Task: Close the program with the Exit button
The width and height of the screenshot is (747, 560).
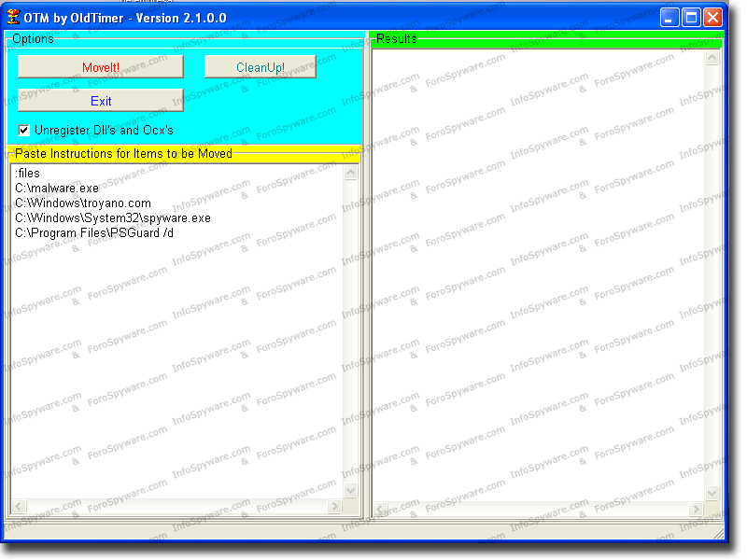Action: 101,101
